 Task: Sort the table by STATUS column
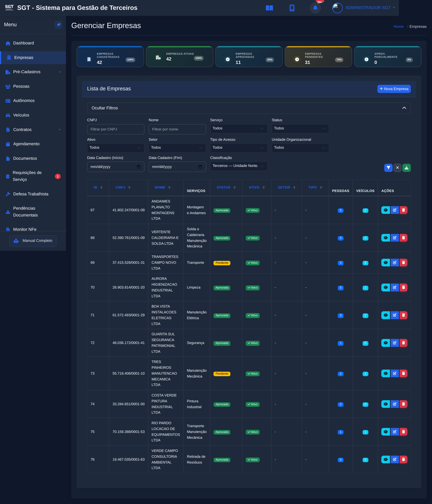[226, 188]
